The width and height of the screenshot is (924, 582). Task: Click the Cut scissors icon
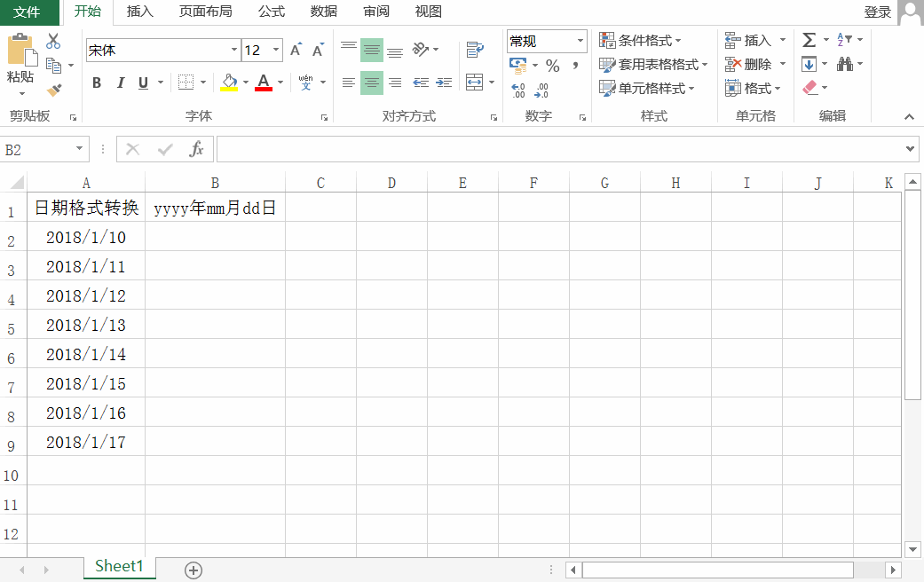click(x=53, y=41)
